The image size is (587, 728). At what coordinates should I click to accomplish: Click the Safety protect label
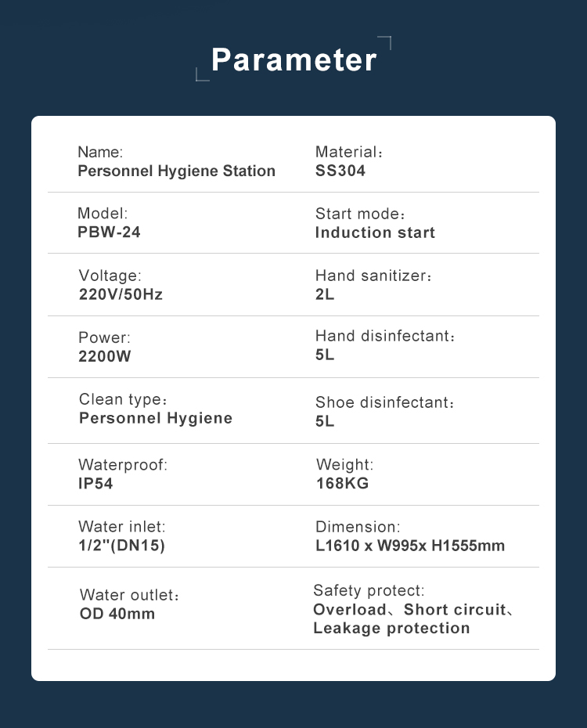coord(369,590)
